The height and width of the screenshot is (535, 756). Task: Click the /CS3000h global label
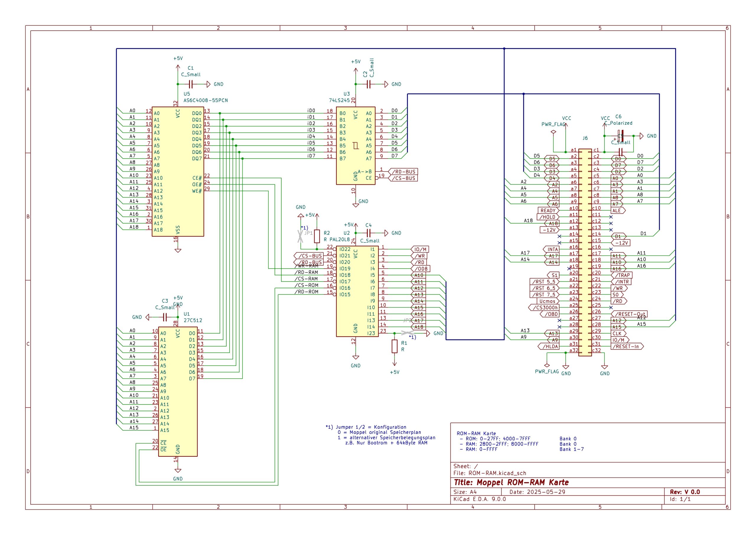(x=544, y=307)
